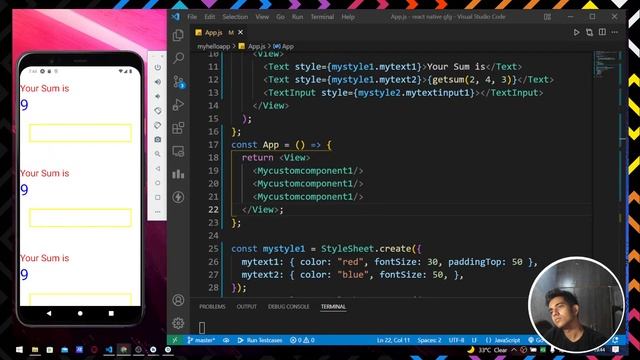The height and width of the screenshot is (360, 640).
Task: Open the Extensions view
Action: coord(178,128)
